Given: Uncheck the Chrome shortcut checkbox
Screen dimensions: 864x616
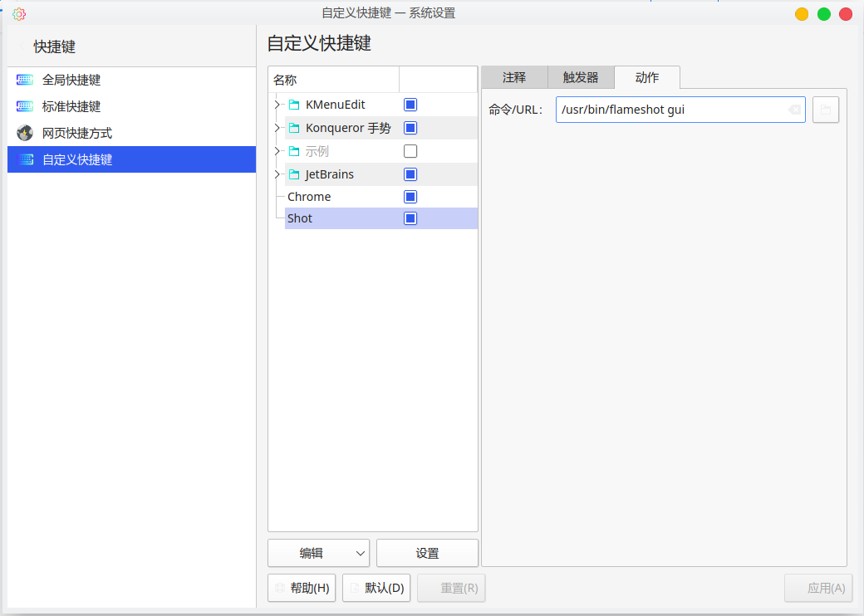Looking at the screenshot, I should [410, 197].
